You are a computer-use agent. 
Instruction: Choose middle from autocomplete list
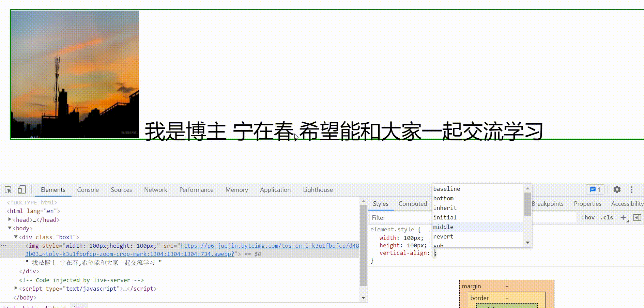pyautogui.click(x=478, y=227)
